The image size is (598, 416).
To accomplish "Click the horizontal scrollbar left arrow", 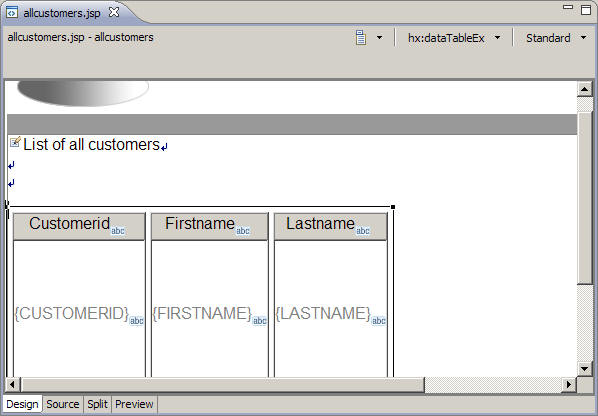I will [x=12, y=384].
